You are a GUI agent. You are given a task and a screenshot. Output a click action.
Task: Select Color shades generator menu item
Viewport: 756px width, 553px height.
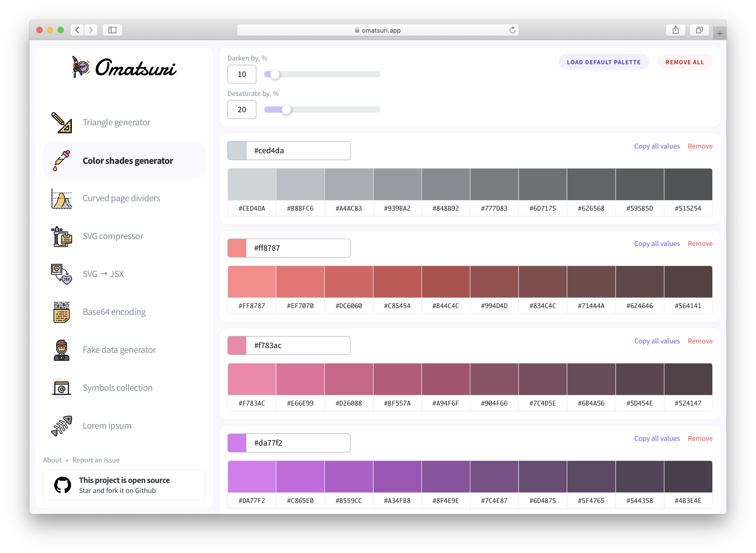click(127, 161)
